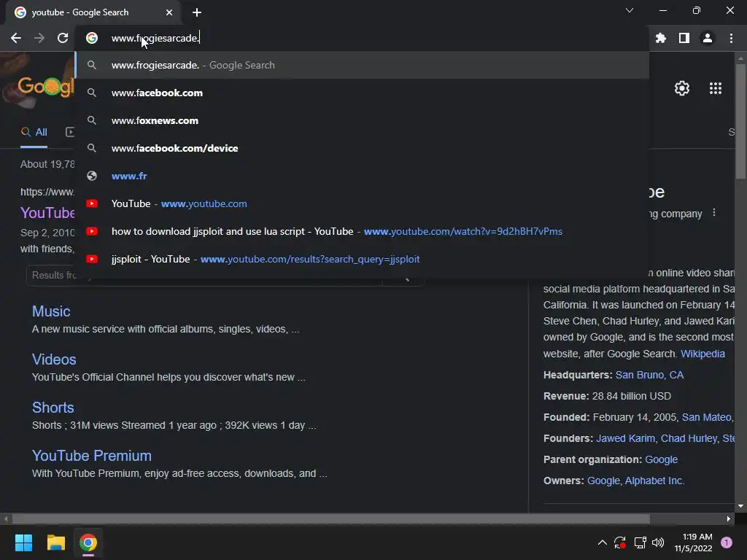Open File Explorer from taskbar
This screenshot has width=747, height=560.
tap(55, 542)
